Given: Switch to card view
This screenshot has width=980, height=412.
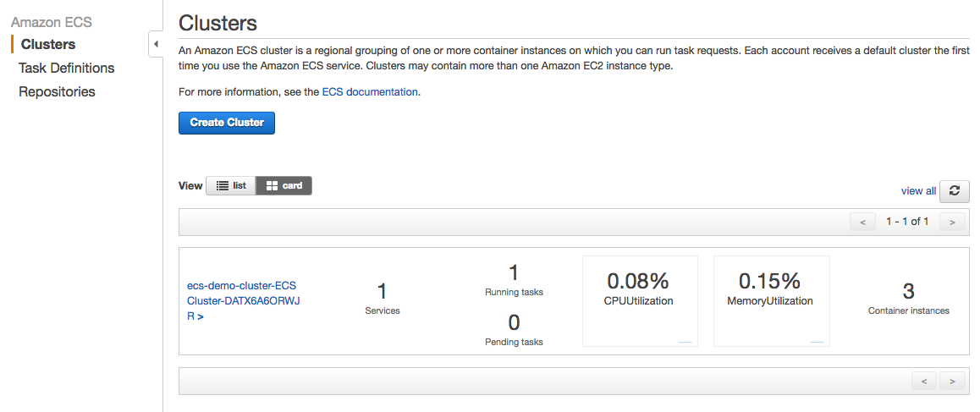Looking at the screenshot, I should tap(284, 185).
